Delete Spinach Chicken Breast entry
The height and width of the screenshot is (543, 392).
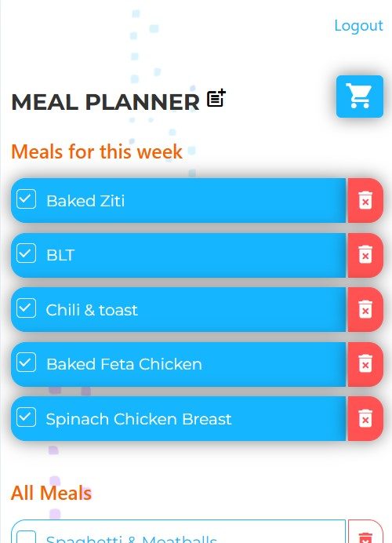pos(365,419)
